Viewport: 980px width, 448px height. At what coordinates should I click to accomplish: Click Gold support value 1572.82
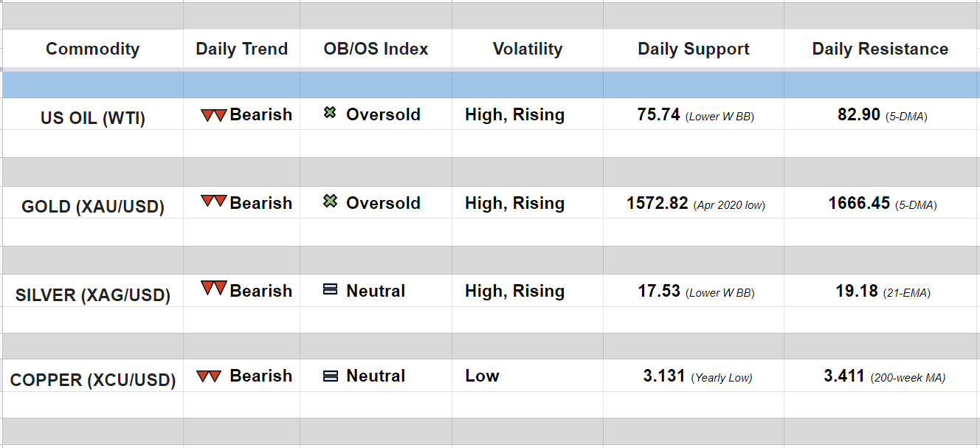658,203
